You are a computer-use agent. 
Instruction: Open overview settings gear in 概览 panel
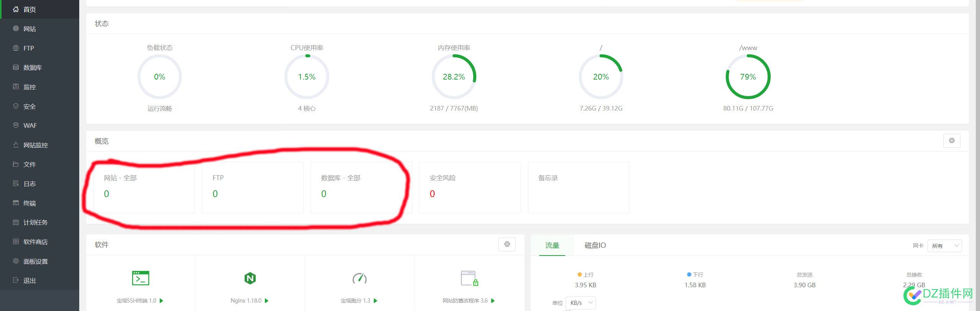[x=952, y=141]
